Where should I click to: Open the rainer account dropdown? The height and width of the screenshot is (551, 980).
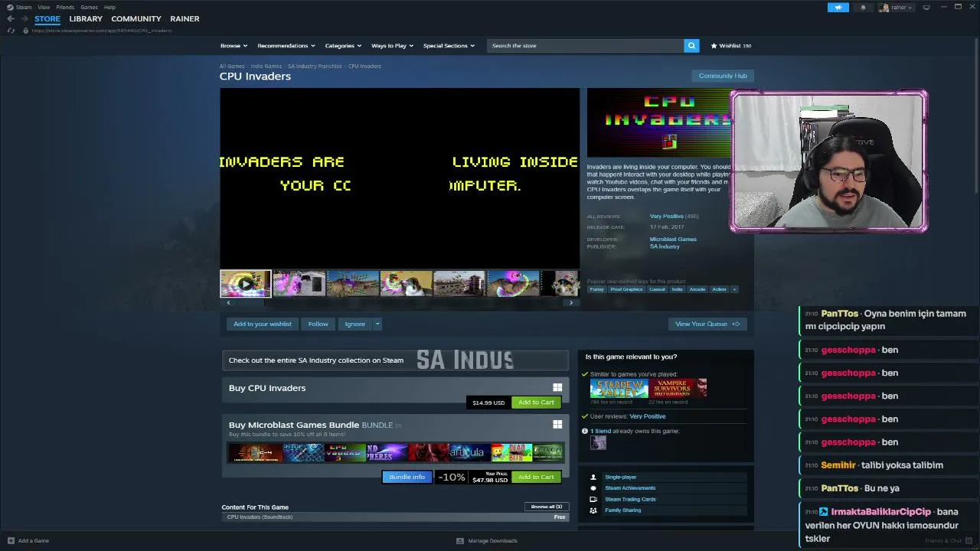coord(901,8)
